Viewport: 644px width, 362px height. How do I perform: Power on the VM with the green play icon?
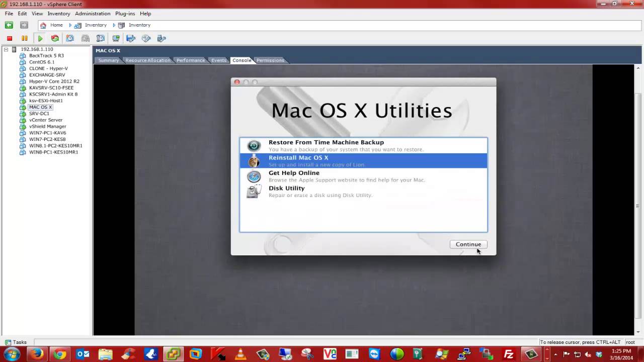40,38
